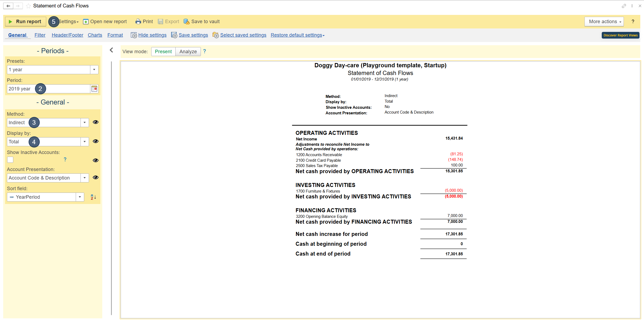Image resolution: width=644 pixels, height=321 pixels.
Task: Switch to the Filter tab
Action: click(x=40, y=35)
